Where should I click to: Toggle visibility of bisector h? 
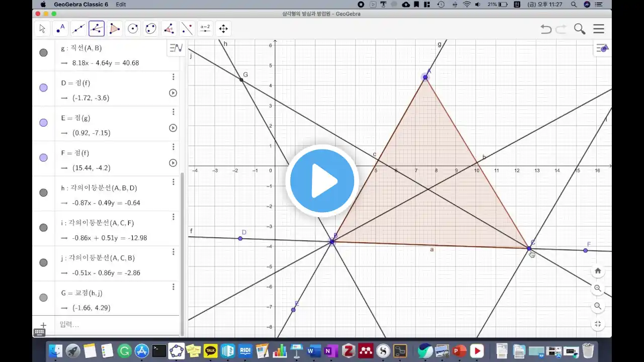[43, 193]
